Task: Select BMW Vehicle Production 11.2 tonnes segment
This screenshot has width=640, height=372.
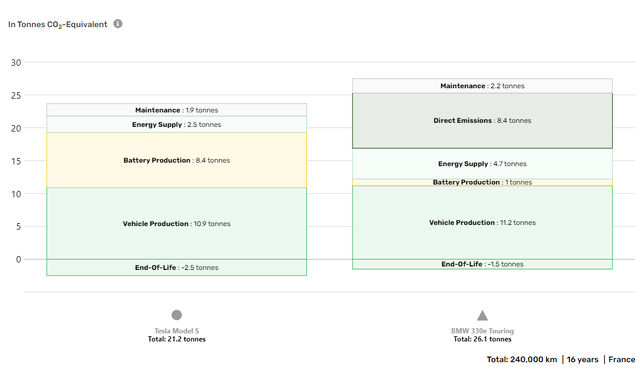Action: (482, 223)
